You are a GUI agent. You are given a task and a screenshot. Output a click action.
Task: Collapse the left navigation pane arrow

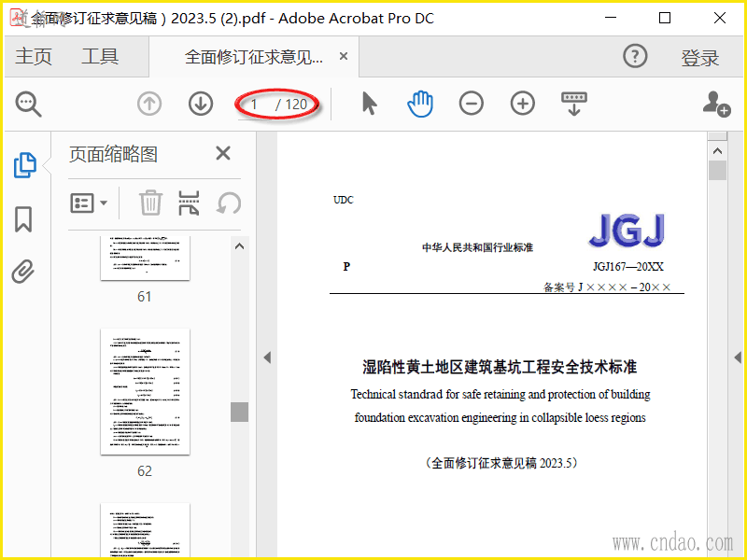[267, 357]
